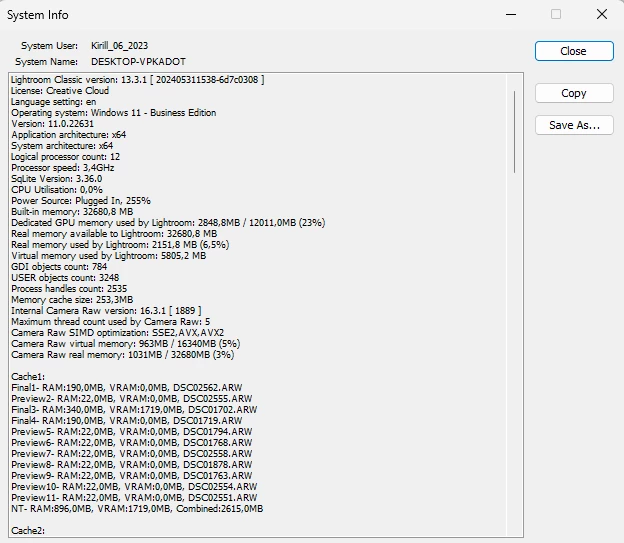Click Camera Raw real memory line
Viewport: 624px width, 543px height.
[123, 355]
